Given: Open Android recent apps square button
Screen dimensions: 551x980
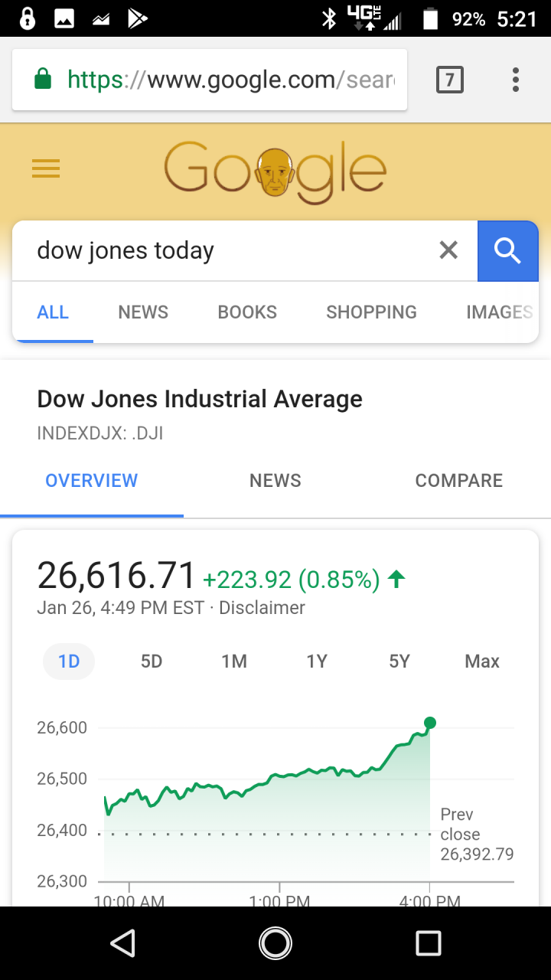Looking at the screenshot, I should (x=429, y=943).
